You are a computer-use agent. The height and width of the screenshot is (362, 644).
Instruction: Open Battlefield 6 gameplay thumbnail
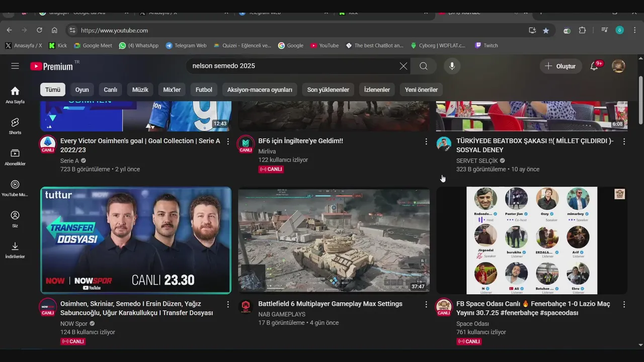tap(334, 240)
